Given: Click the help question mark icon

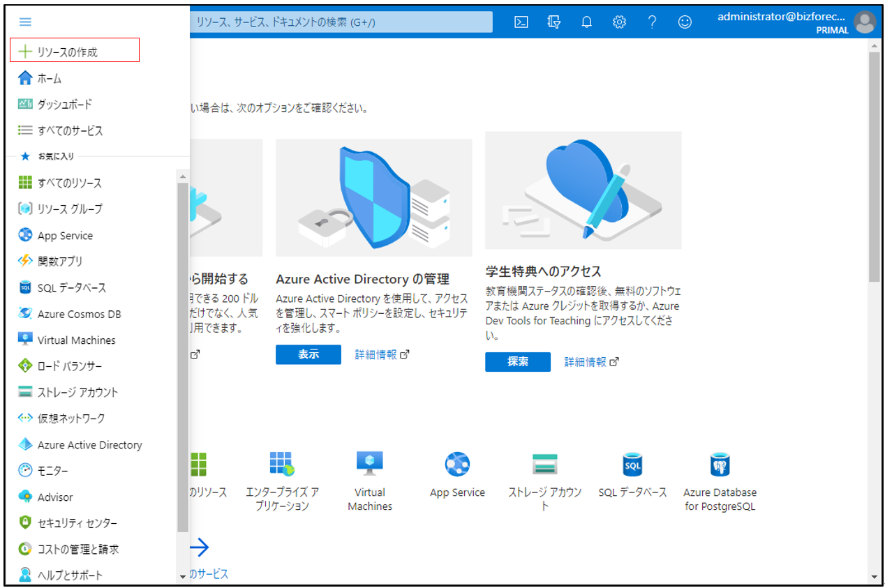Looking at the screenshot, I should (x=652, y=22).
